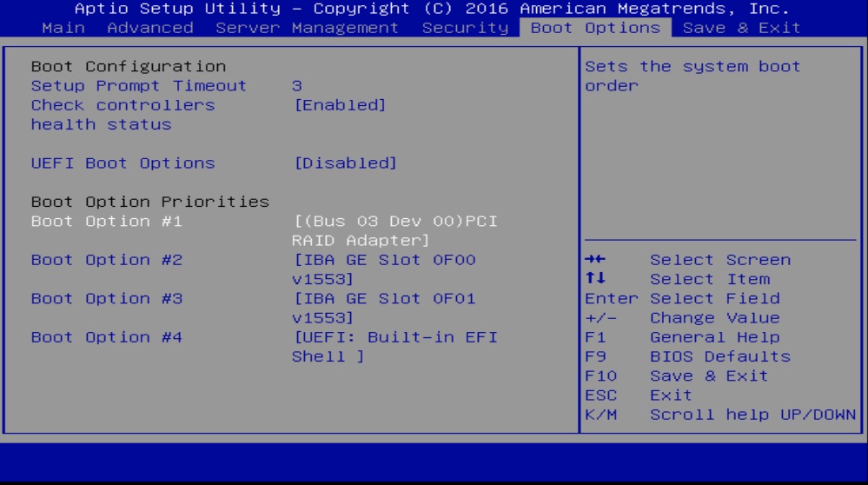Select Check controllers health status option
This screenshot has width=868, height=485.
[x=123, y=115]
